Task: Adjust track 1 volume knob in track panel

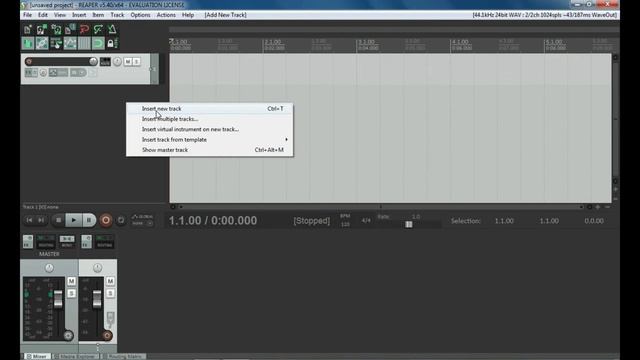Action: [93, 62]
